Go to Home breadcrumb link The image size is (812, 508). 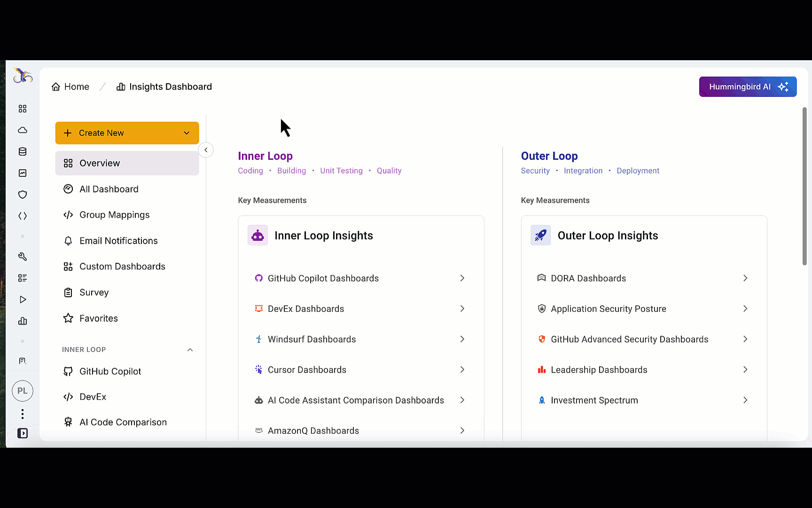(70, 87)
